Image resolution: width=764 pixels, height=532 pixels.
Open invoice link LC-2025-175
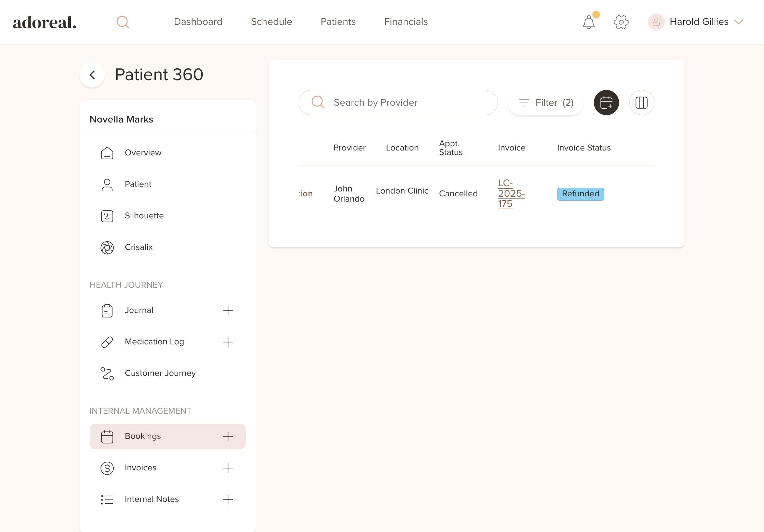point(511,194)
